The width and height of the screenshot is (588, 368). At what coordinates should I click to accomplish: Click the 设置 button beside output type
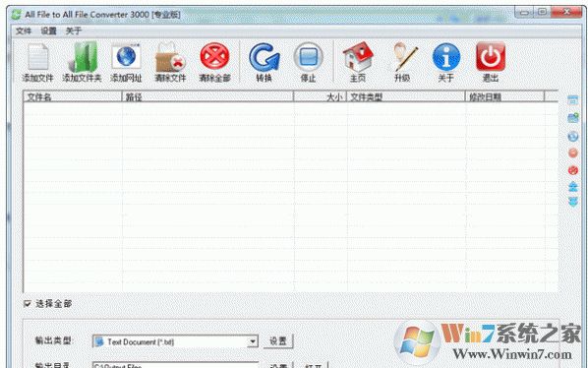point(278,341)
